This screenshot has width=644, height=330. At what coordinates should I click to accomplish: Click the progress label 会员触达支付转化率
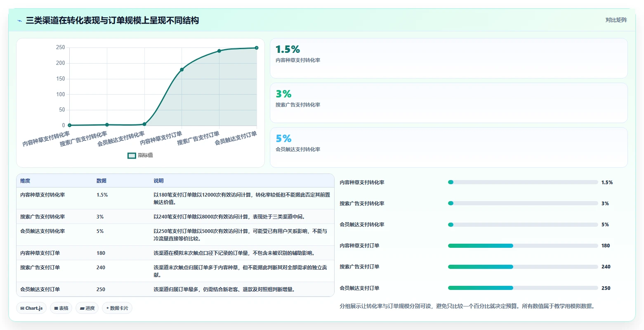(x=362, y=225)
